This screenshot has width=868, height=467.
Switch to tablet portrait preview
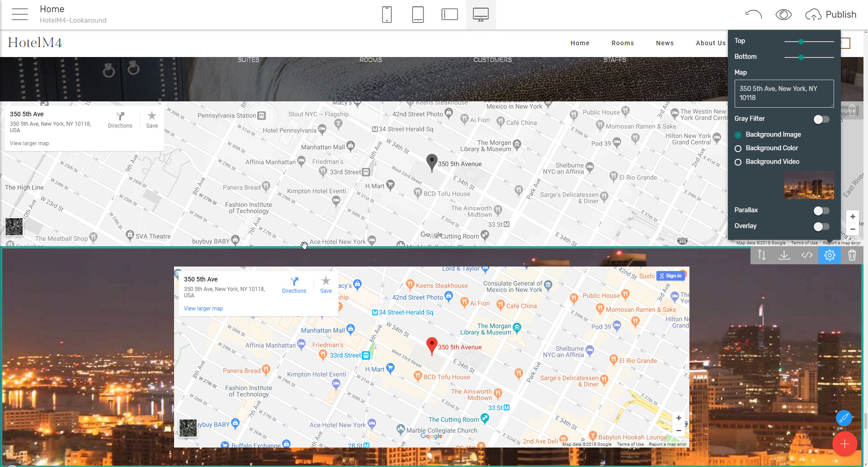pyautogui.click(x=418, y=14)
